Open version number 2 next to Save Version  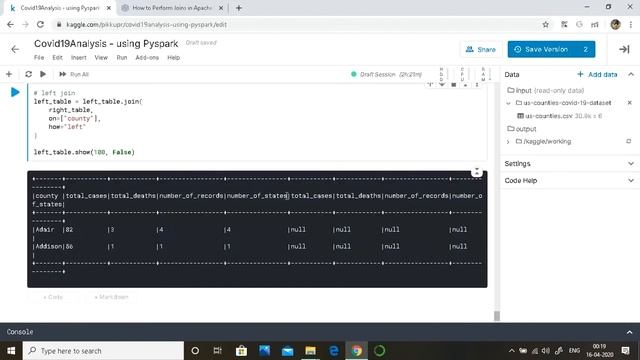tap(586, 49)
